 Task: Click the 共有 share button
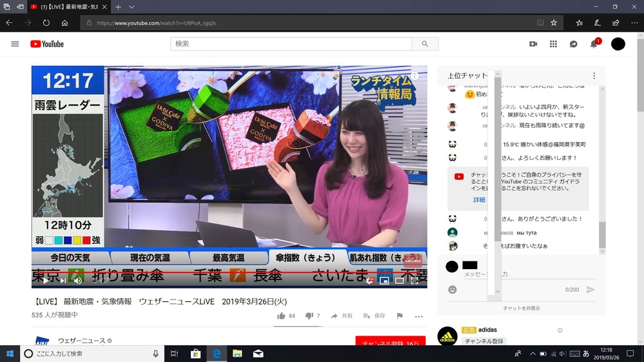click(x=342, y=316)
